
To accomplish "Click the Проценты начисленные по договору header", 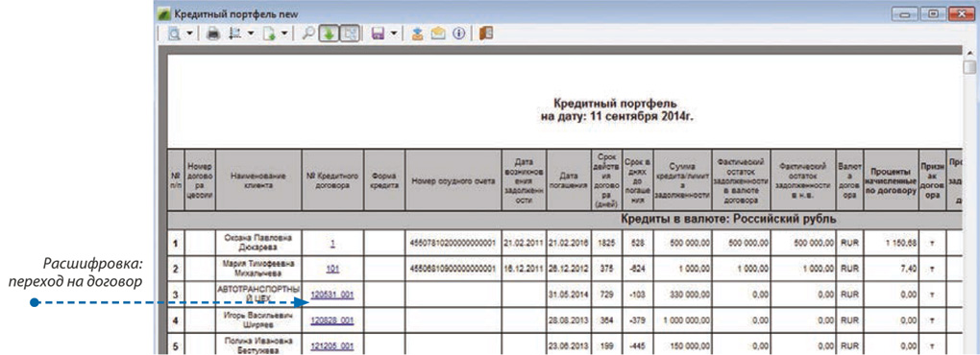I will pos(892,180).
